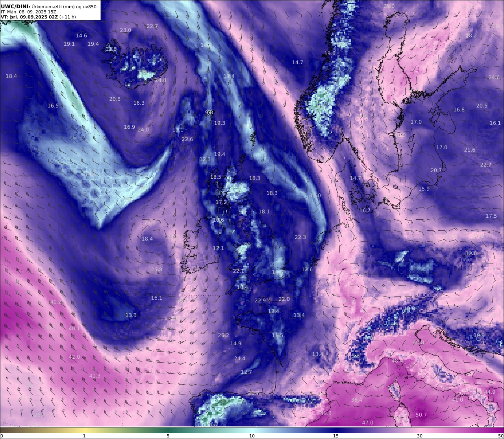Viewport: 504px width, 439px height.
Task: Click the map value 22.0
Action: tap(284, 299)
